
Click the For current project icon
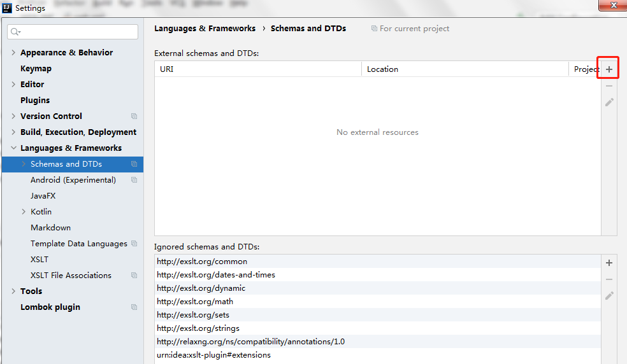(x=374, y=29)
